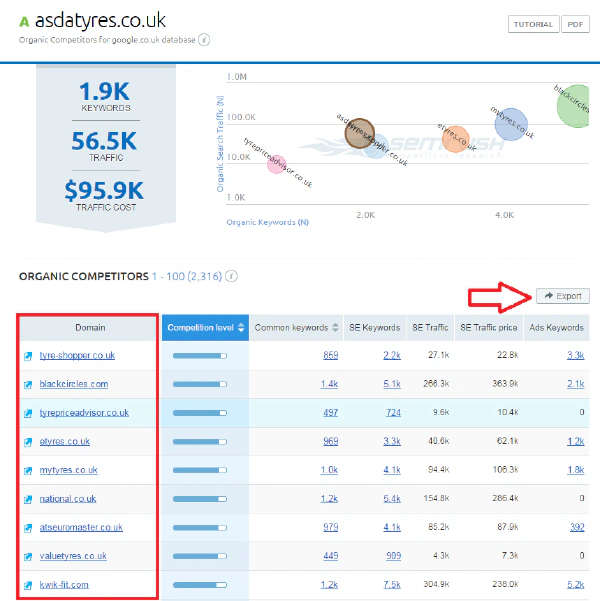Sort by Common keywords column
600x601 pixels.
(x=296, y=328)
